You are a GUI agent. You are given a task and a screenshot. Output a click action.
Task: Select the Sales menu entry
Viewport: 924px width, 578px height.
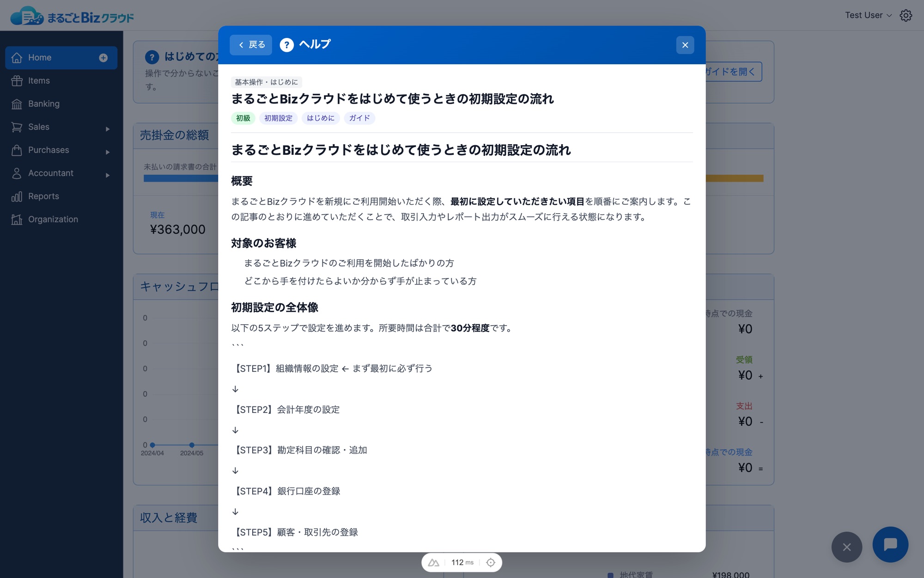pyautogui.click(x=61, y=127)
